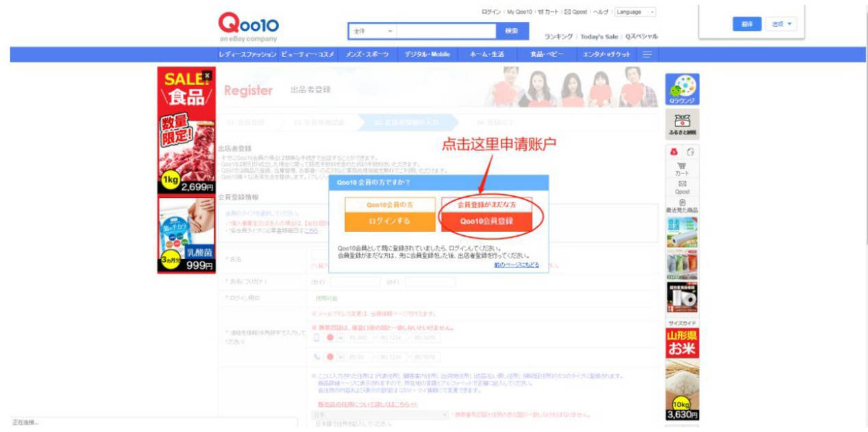Viewport: 868px width, 432px height.
Task: Open レディースファッション category menu
Action: click(x=247, y=54)
